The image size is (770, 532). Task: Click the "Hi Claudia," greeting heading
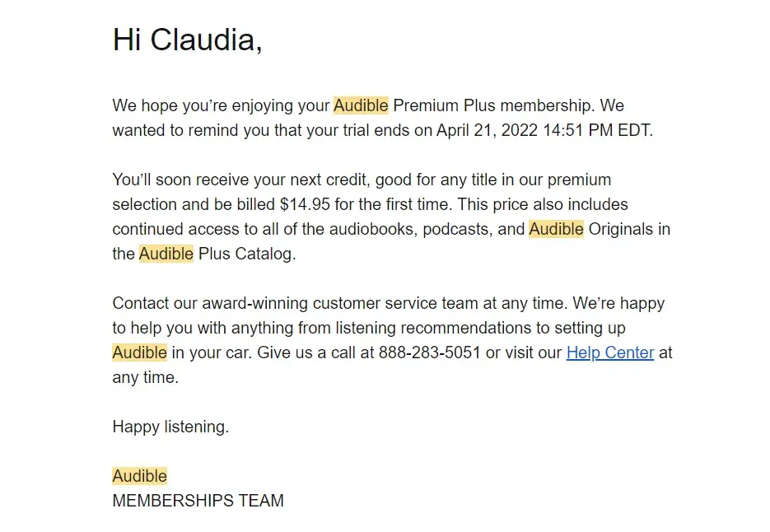click(x=187, y=40)
